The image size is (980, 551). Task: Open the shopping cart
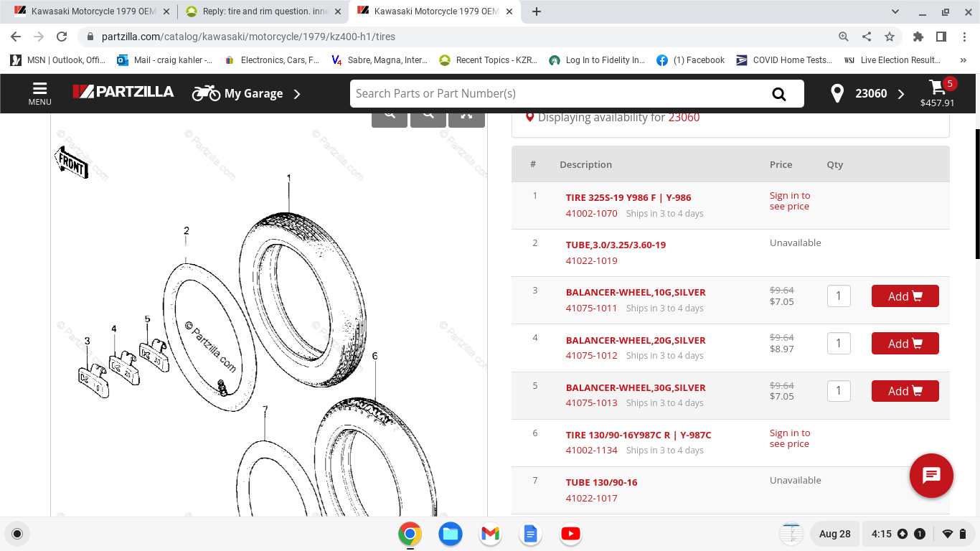tap(938, 93)
